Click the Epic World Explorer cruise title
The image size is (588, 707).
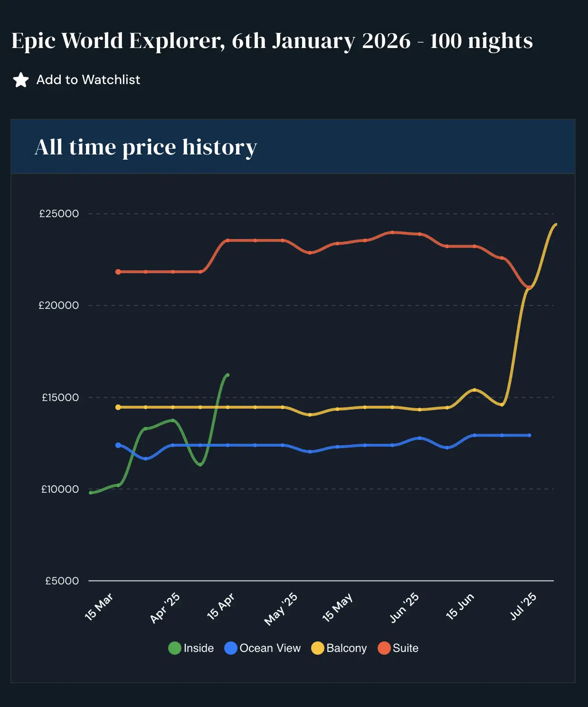[272, 41]
